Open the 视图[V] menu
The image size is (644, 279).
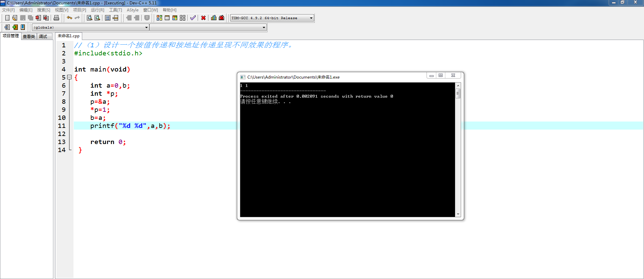pos(61,10)
